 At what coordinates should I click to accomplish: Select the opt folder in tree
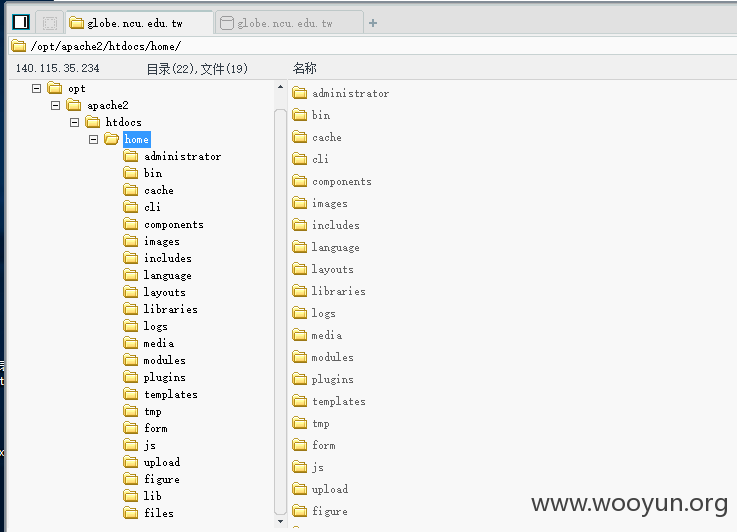click(x=77, y=88)
